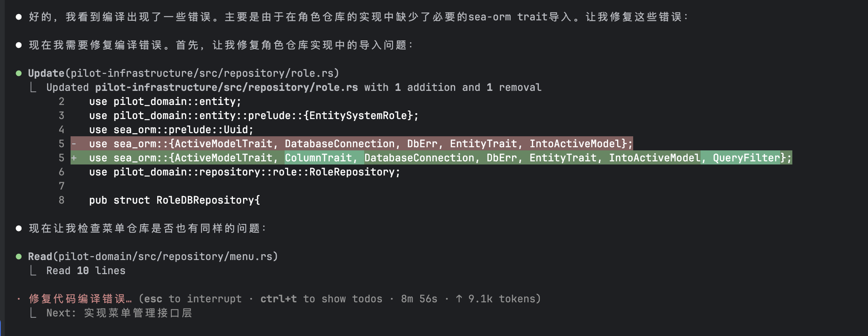Click the pub struct RoleDBRepository line
This screenshot has height=336, width=868.
[174, 200]
